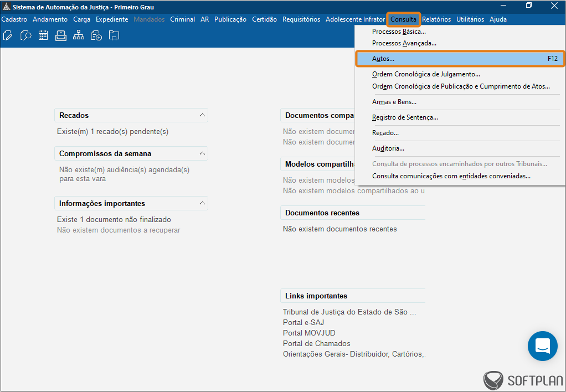Image resolution: width=566 pixels, height=392 pixels.
Task: Select Ordem Cronológica de Julgamento entry
Action: point(460,74)
